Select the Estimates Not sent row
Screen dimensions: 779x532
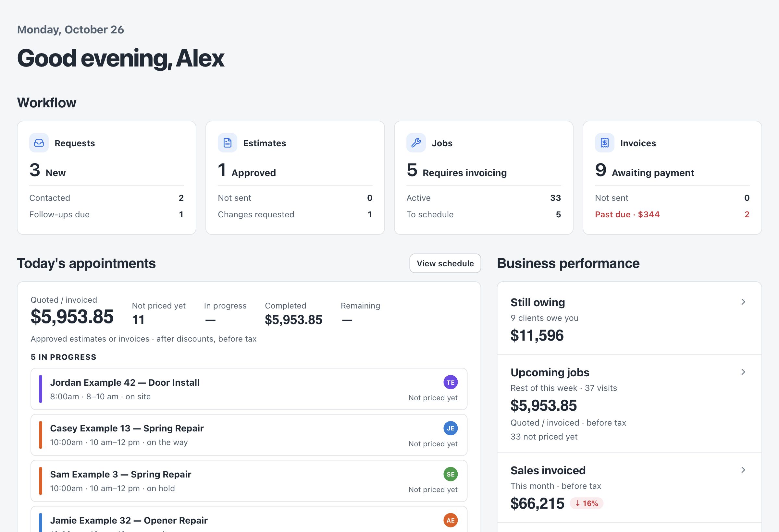coord(295,198)
